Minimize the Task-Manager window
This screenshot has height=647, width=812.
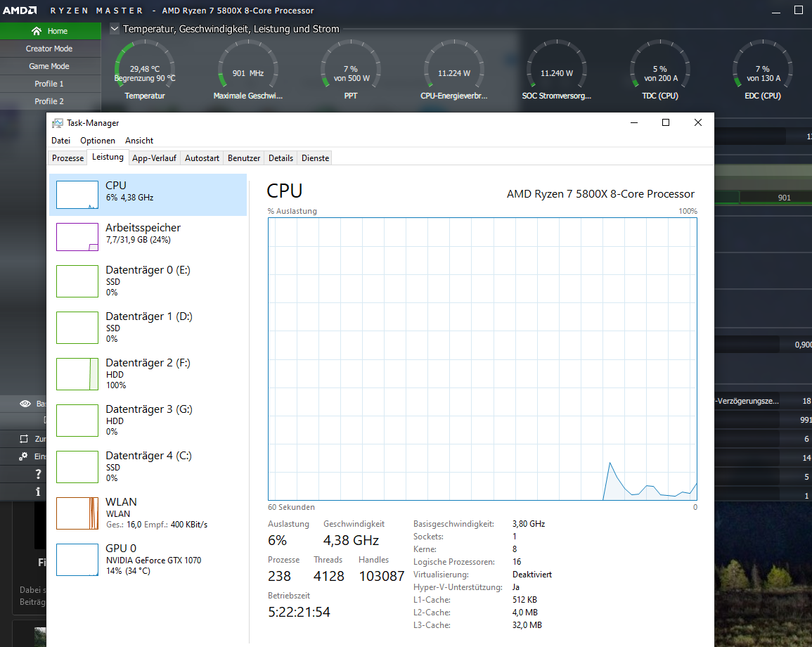(x=634, y=123)
